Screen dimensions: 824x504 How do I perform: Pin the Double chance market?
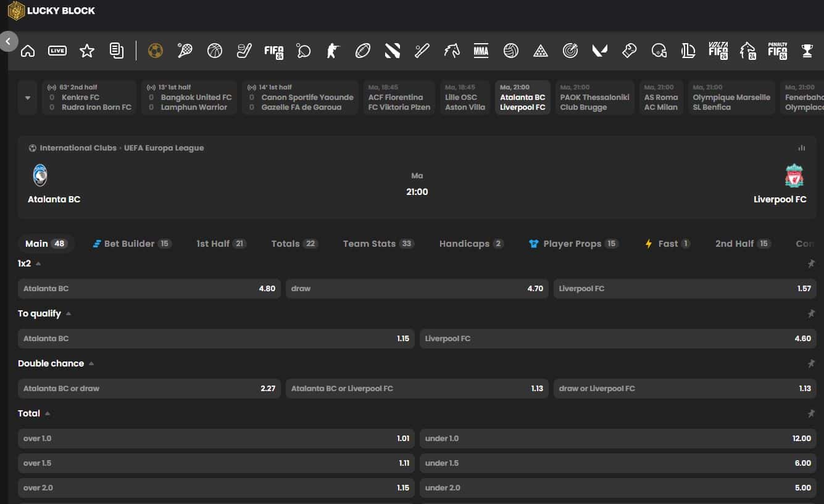tap(811, 364)
